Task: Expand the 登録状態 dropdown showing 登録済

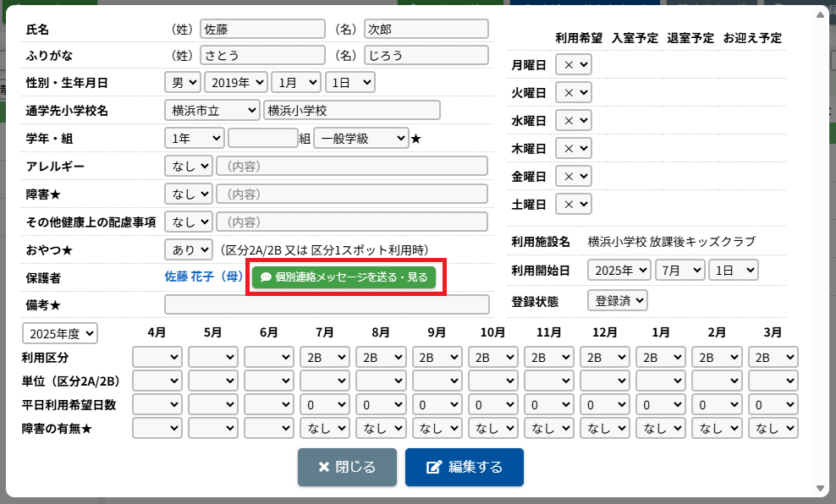Action: coord(617,300)
